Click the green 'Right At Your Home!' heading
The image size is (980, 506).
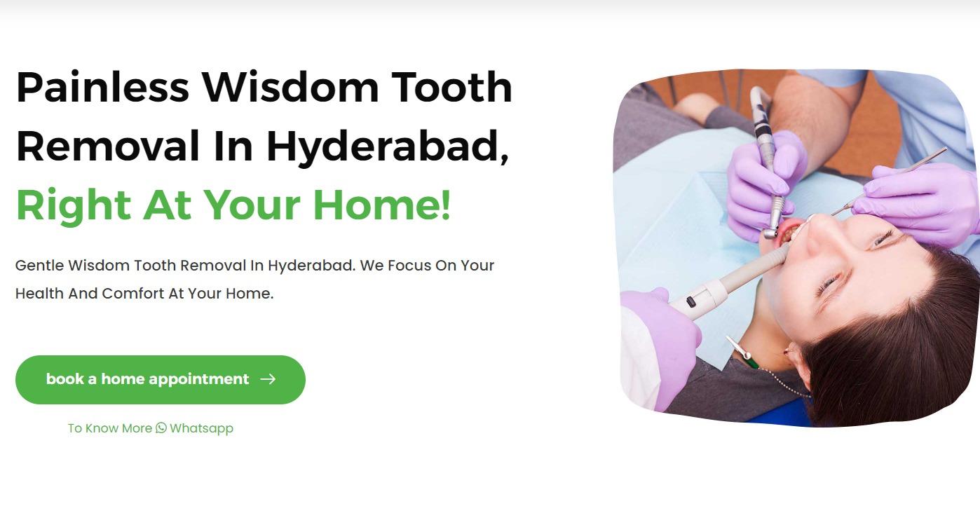click(233, 205)
